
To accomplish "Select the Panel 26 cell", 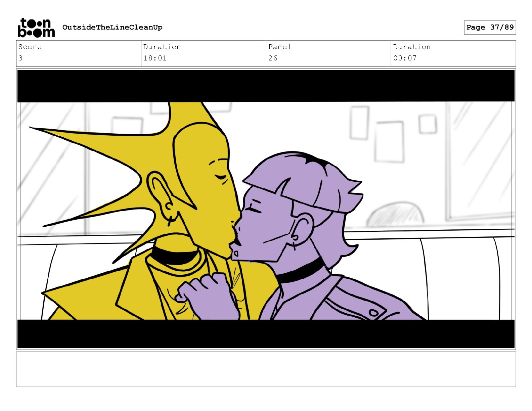I will pos(328,53).
